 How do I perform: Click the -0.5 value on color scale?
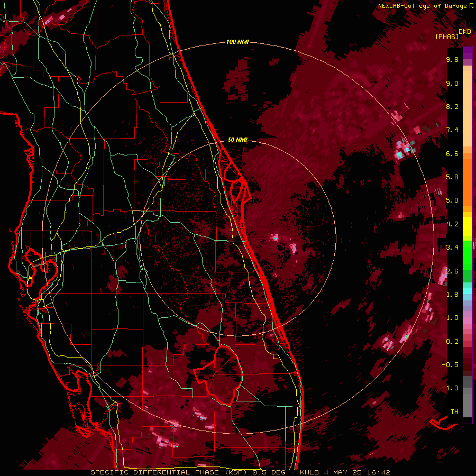[x=450, y=365]
